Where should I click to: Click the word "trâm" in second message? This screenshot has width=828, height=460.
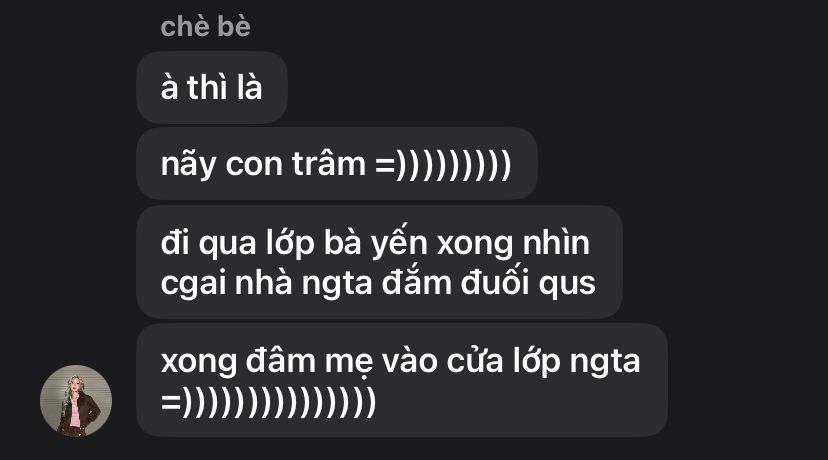pyautogui.click(x=328, y=164)
